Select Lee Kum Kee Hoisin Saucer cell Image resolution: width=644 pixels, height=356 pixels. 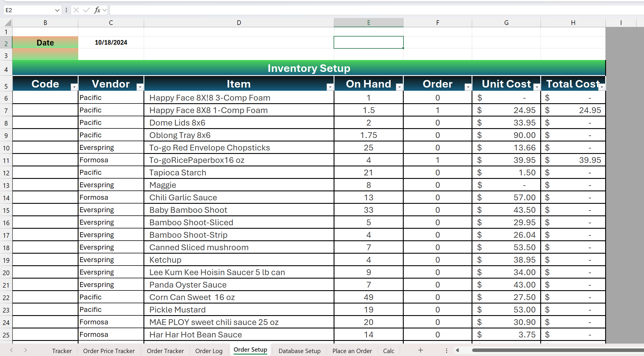[239, 272]
